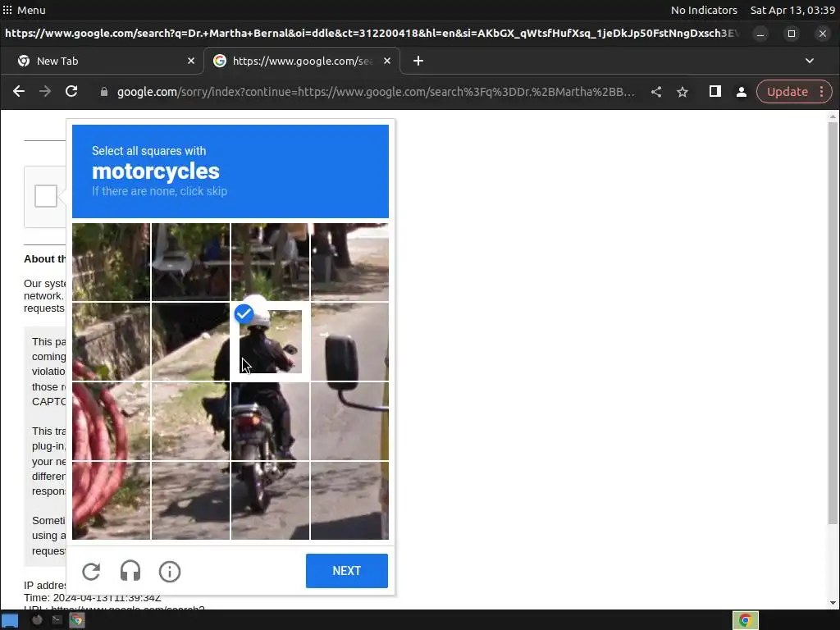840x630 pixels.
Task: Reload captcha with new challenge icon
Action: (x=91, y=571)
